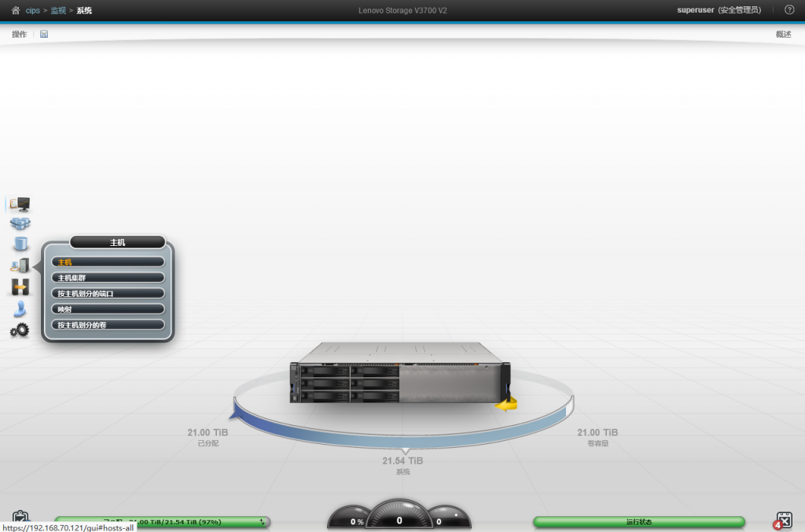This screenshot has width=805, height=532.
Task: Click the 监视 breadcrumb link
Action: point(58,10)
